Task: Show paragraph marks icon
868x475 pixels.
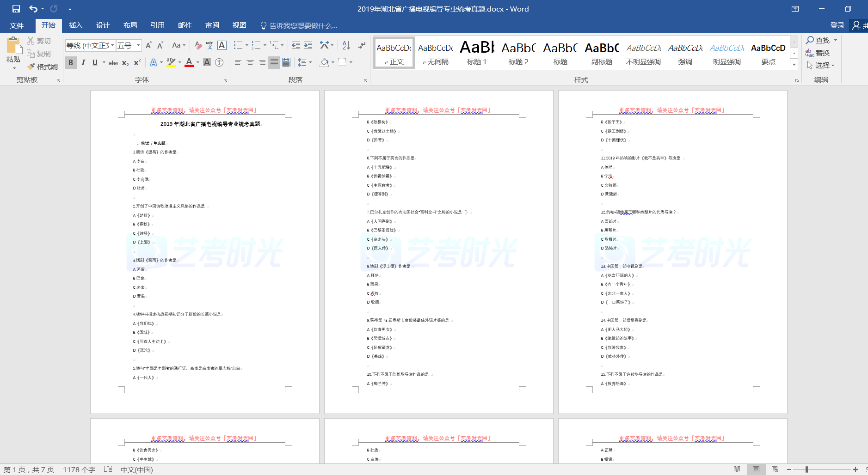Action: tap(362, 45)
